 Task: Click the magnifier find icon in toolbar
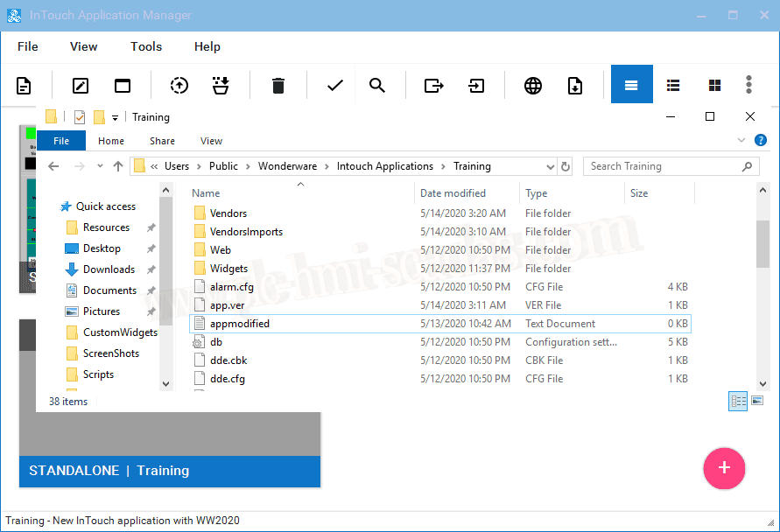click(377, 85)
